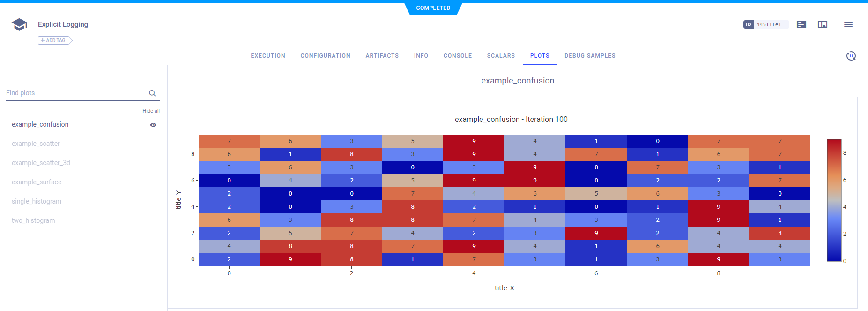Switch to the SCALARS tab
This screenshot has width=868, height=311.
501,56
